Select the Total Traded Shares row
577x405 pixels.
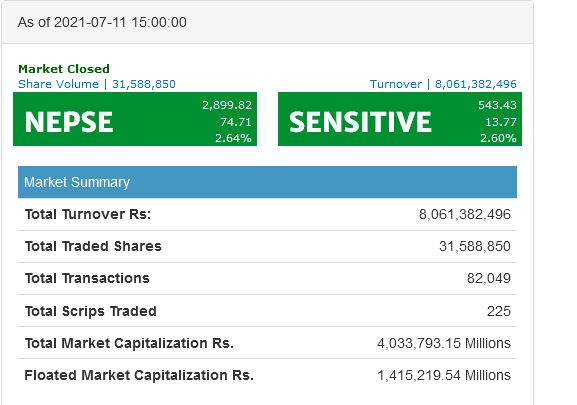(268, 246)
